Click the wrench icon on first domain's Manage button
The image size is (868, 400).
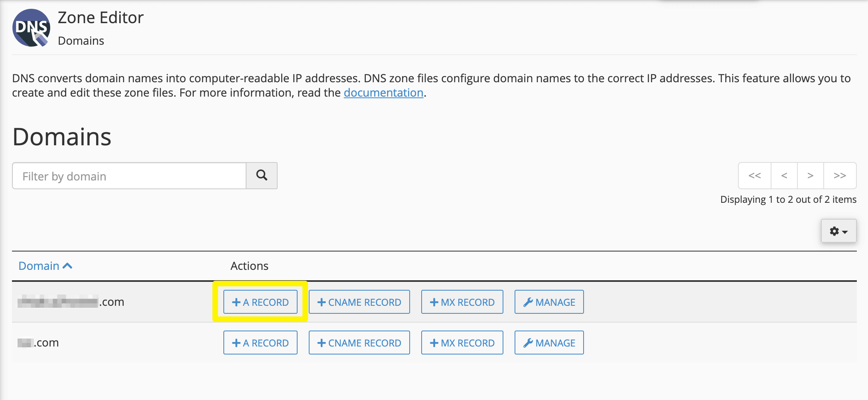[x=529, y=302]
